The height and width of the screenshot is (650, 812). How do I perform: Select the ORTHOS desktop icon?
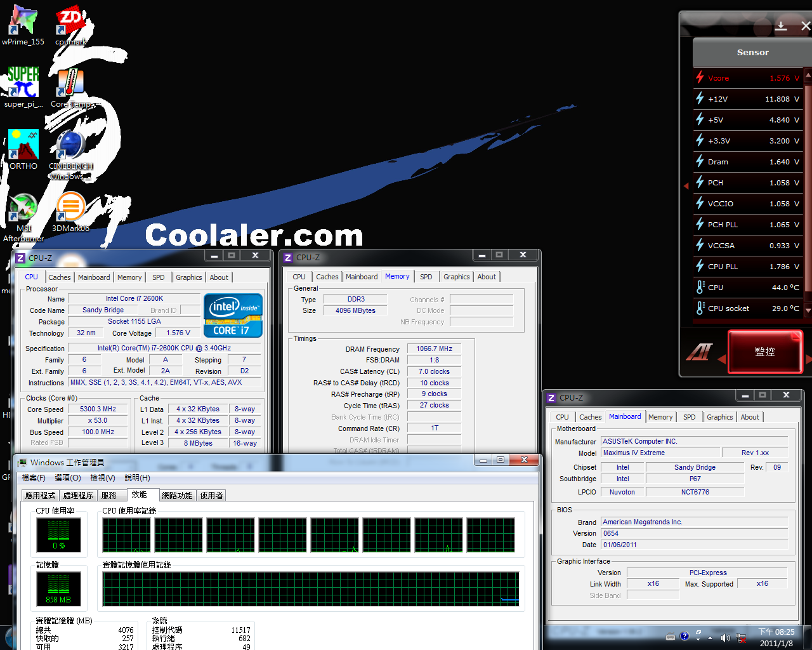coord(23,150)
